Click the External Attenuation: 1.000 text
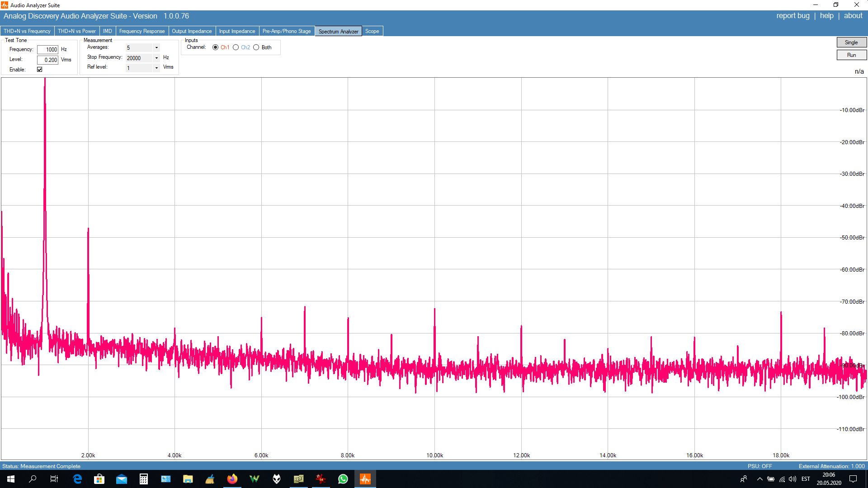 (x=831, y=466)
